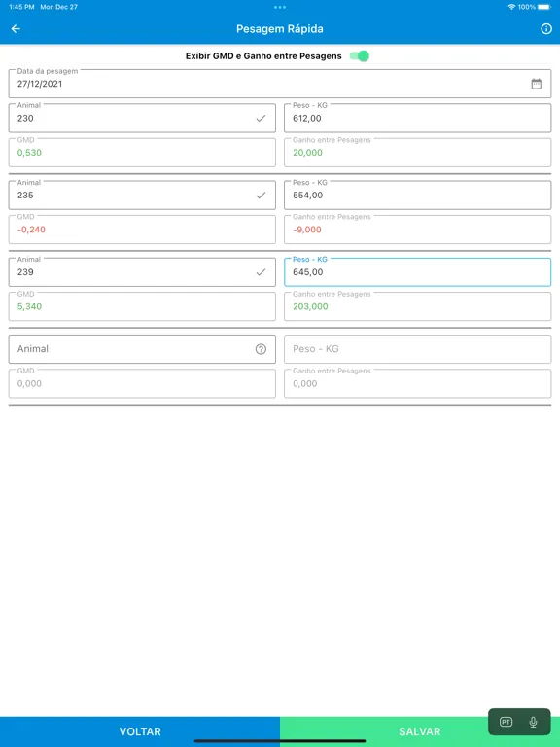The width and height of the screenshot is (560, 747).
Task: Toggle Exibir GMD e Ganho switch
Action: (x=360, y=56)
